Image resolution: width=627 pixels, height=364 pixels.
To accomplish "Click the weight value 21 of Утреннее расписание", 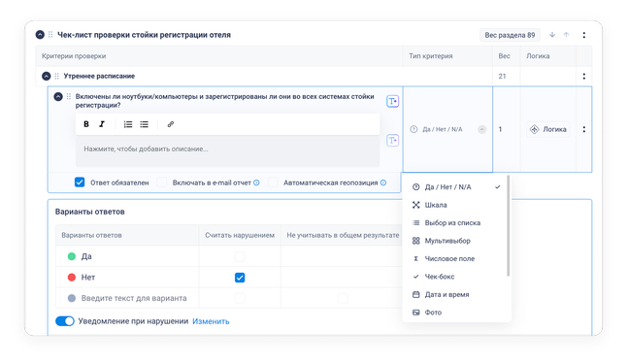I will pyautogui.click(x=502, y=76).
